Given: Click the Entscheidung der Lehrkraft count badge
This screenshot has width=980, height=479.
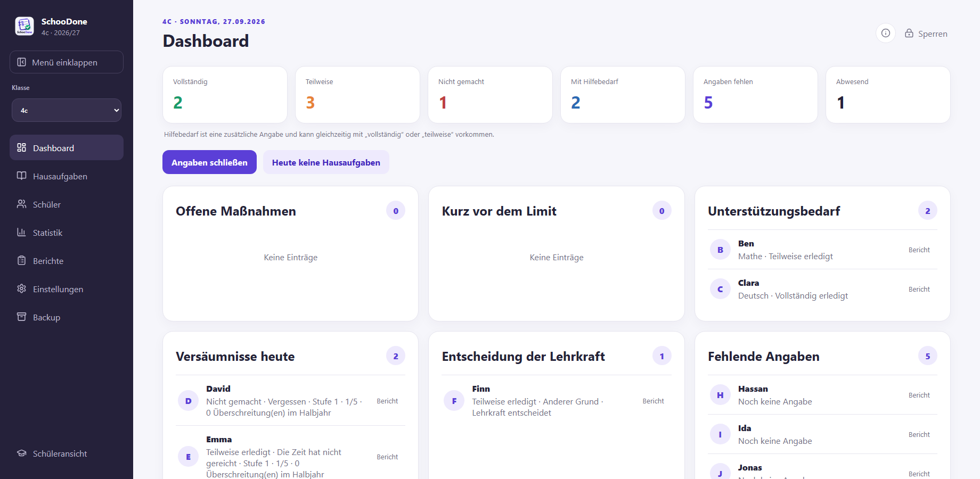Looking at the screenshot, I should coord(662,356).
